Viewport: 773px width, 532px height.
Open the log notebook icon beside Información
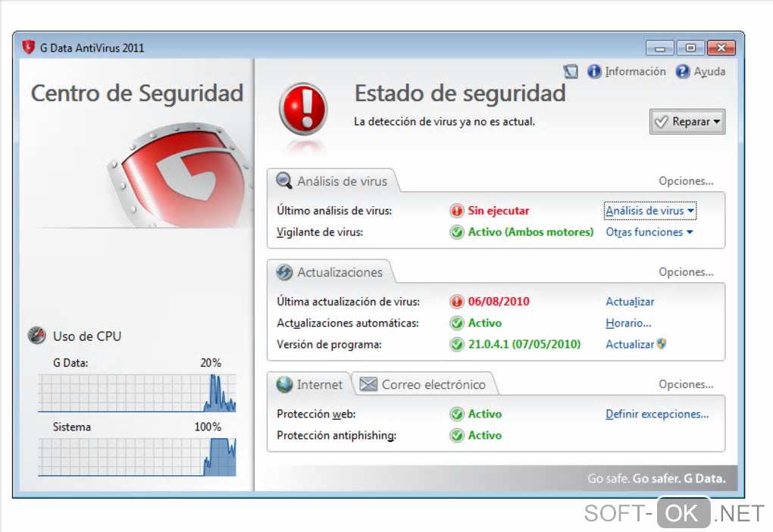coord(571,71)
